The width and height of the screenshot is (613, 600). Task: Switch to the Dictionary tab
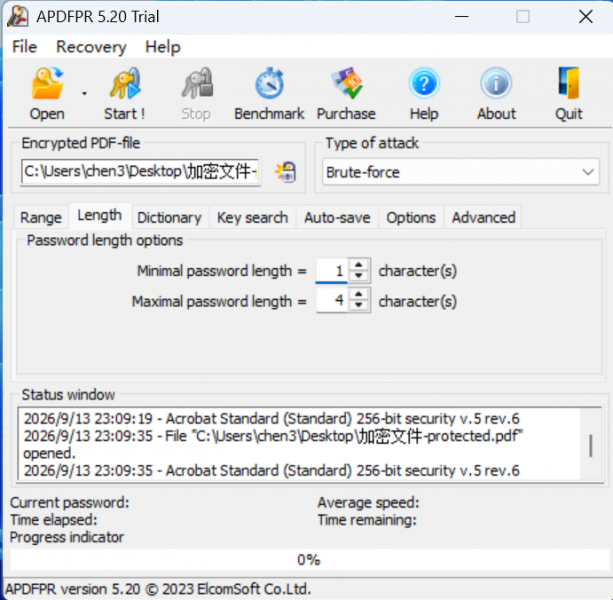[169, 218]
